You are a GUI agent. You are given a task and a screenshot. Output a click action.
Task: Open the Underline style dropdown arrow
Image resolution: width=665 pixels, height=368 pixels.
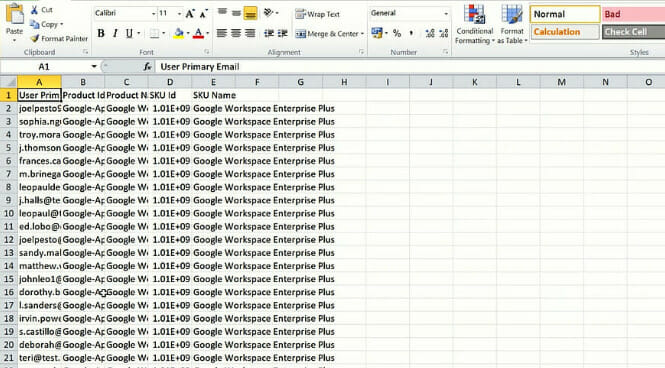pos(138,33)
